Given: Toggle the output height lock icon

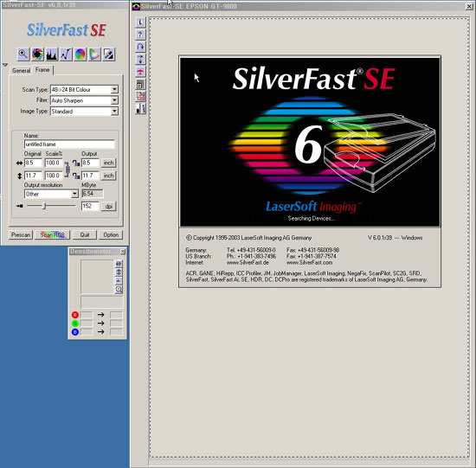Looking at the screenshot, I should click(76, 176).
